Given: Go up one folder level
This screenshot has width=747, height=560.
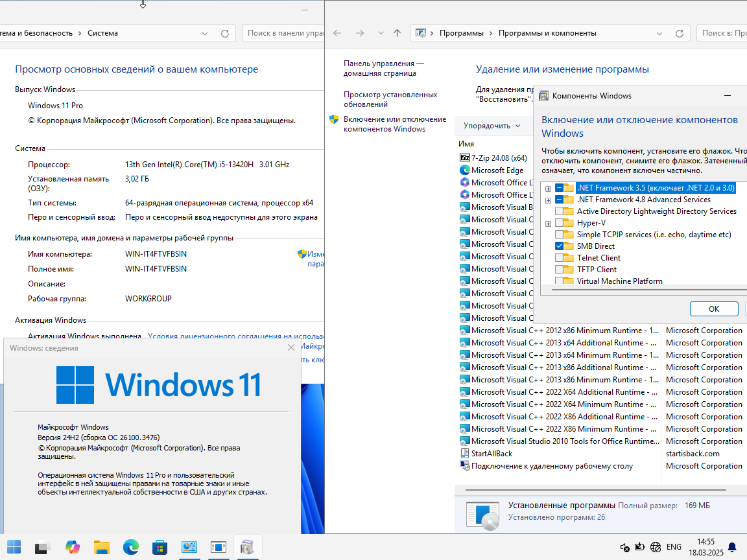Looking at the screenshot, I should point(397,33).
